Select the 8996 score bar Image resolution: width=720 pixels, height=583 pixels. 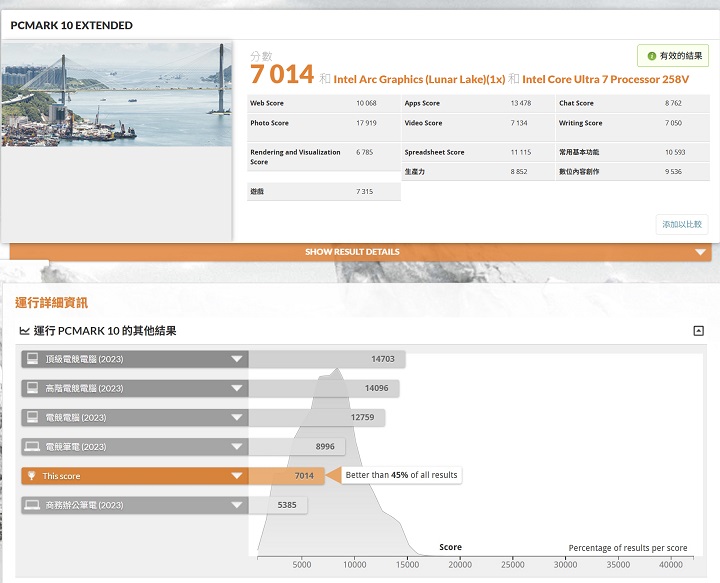(297, 447)
